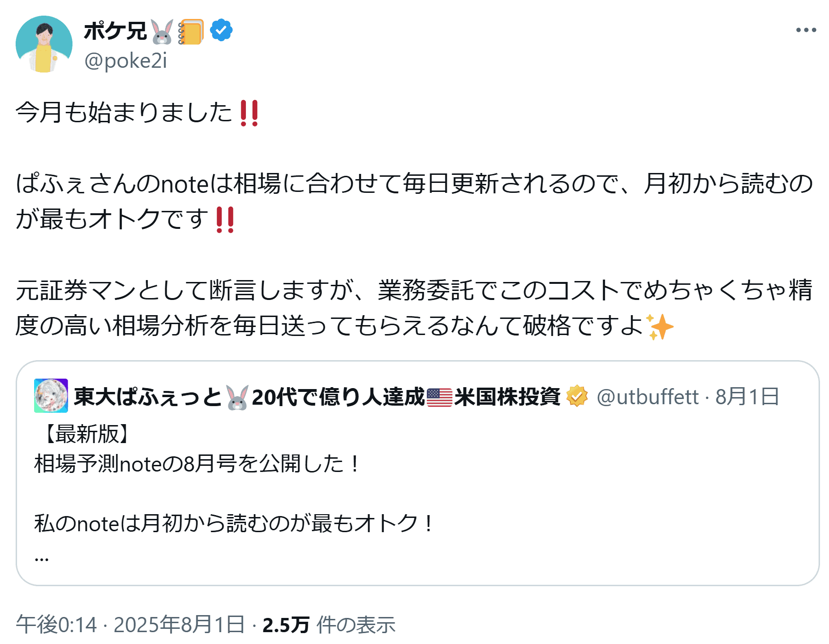Click the 東大ぱふぇっと author name
Viewport: 829px width, 644px height.
[x=148, y=397]
